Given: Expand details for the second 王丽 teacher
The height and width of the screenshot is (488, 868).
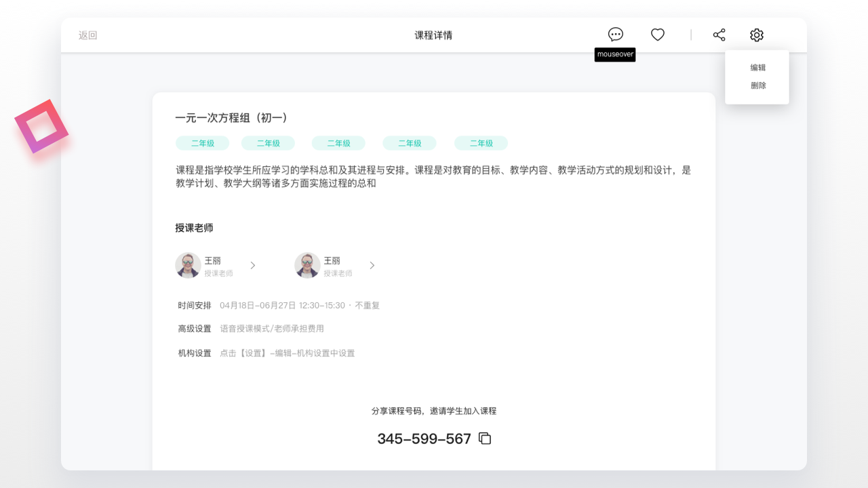Looking at the screenshot, I should point(372,265).
